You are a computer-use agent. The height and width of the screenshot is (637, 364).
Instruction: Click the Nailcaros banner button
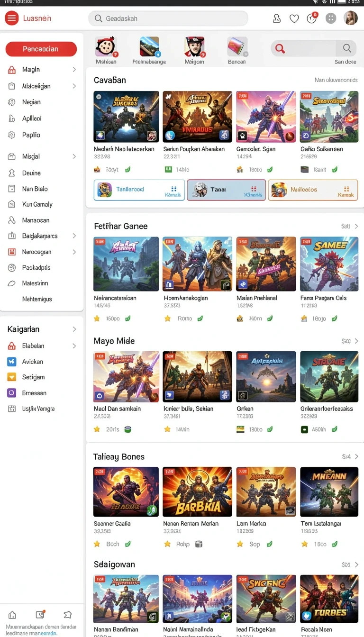coord(313,190)
